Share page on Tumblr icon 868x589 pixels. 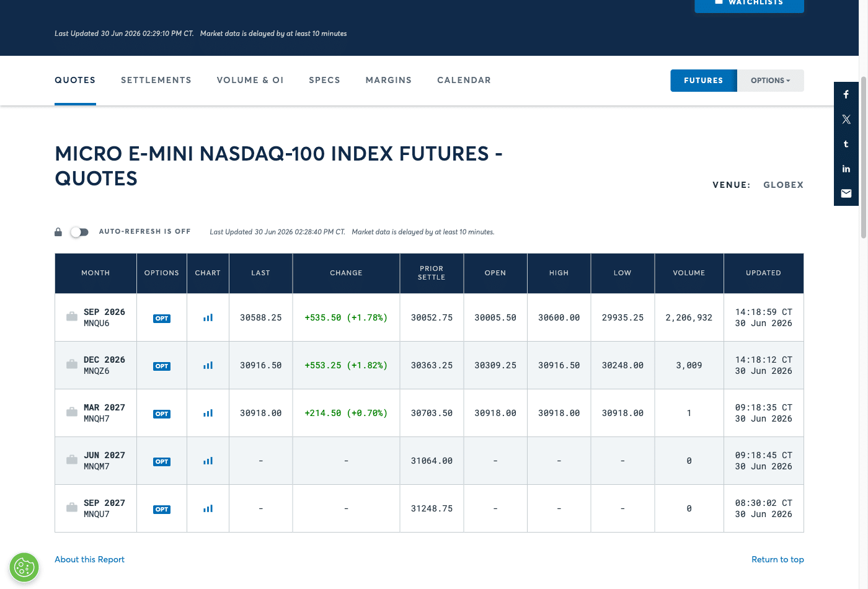coord(846,144)
